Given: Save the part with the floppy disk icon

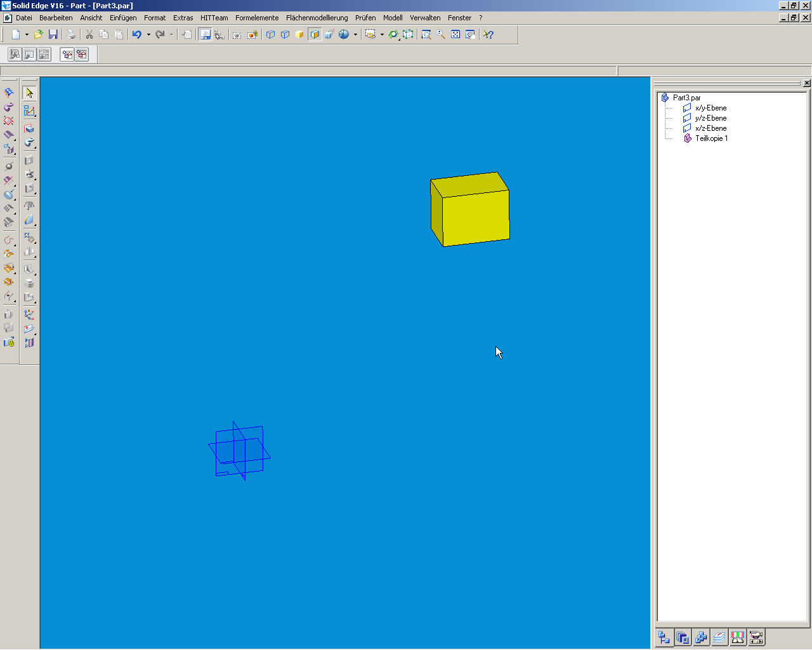Looking at the screenshot, I should pyautogui.click(x=53, y=34).
